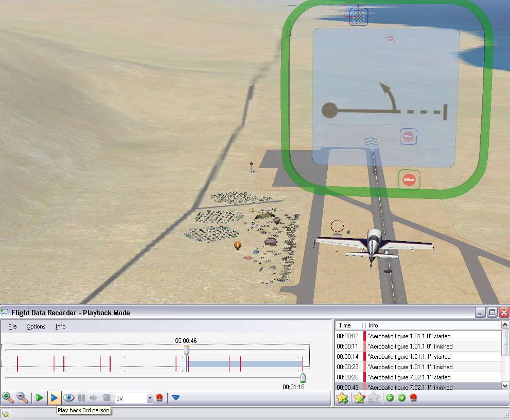
Task: Toggle the red magnet icon beside speed box
Action: [x=160, y=397]
